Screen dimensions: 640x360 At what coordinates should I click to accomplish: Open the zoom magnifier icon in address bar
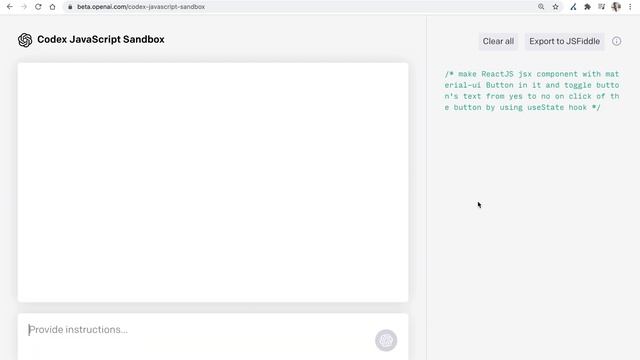541,7
